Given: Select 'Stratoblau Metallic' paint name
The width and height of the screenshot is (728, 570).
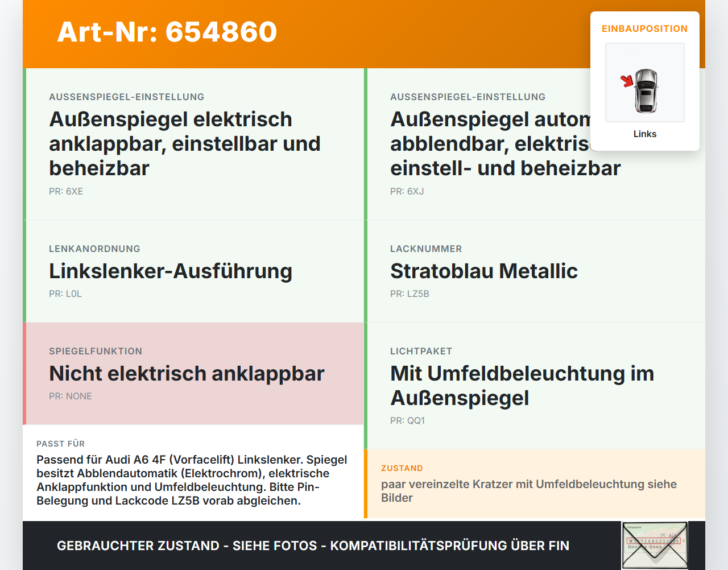Looking at the screenshot, I should coord(484,271).
